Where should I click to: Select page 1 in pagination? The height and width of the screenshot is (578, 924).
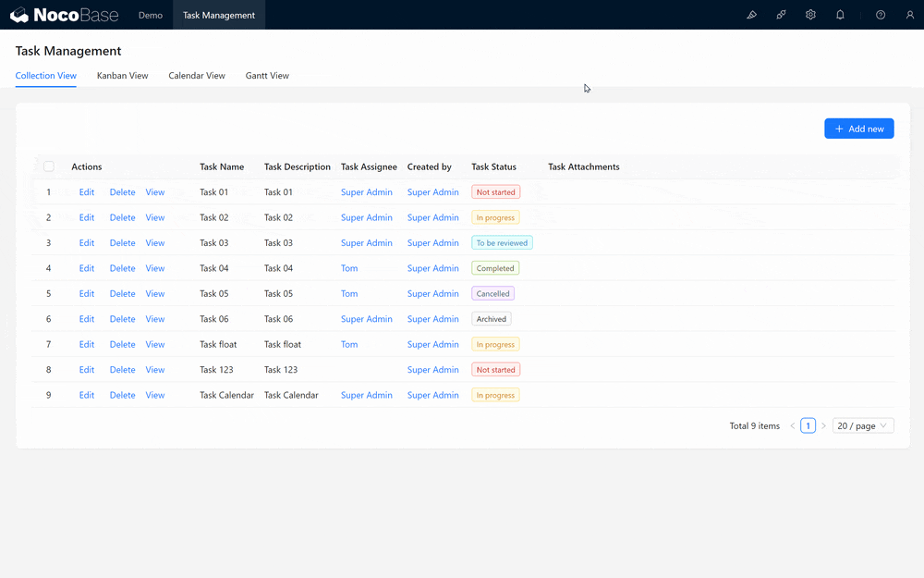pos(808,425)
